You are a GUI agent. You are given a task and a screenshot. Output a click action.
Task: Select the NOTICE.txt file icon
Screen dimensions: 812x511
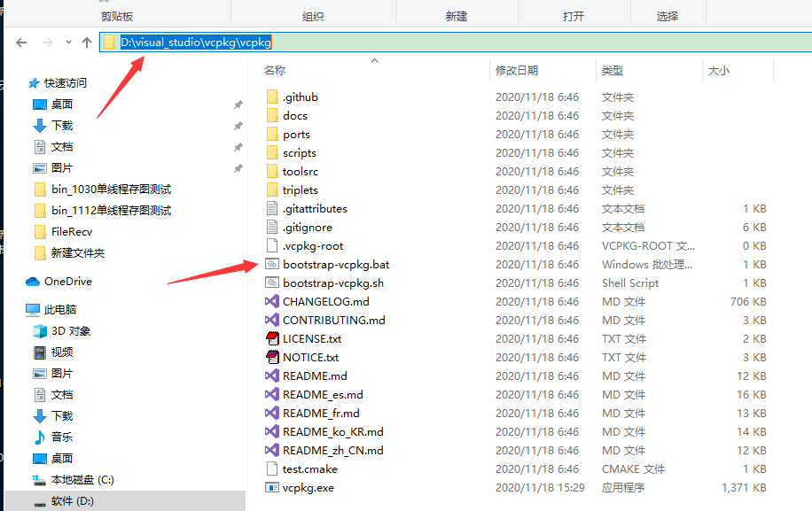pos(272,358)
